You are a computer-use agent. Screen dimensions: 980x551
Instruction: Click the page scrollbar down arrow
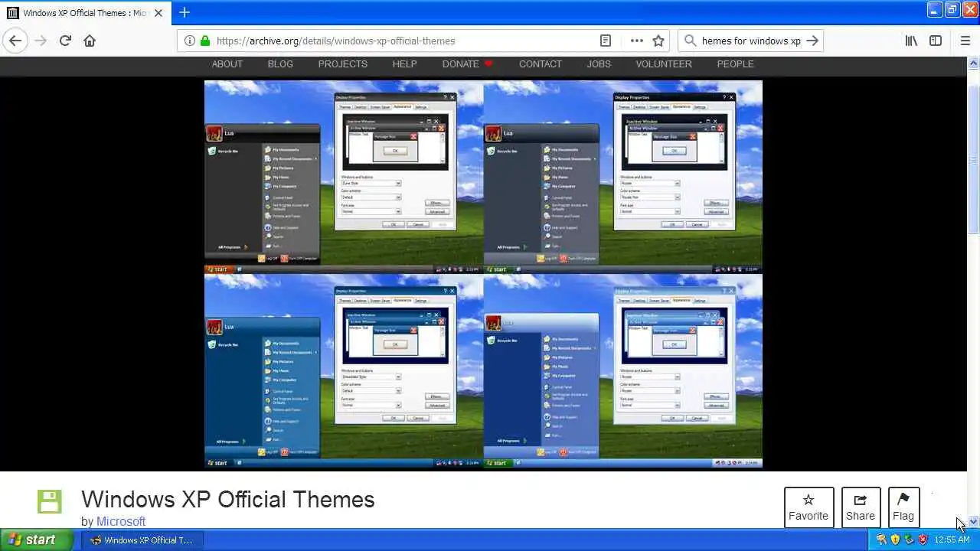tap(974, 522)
